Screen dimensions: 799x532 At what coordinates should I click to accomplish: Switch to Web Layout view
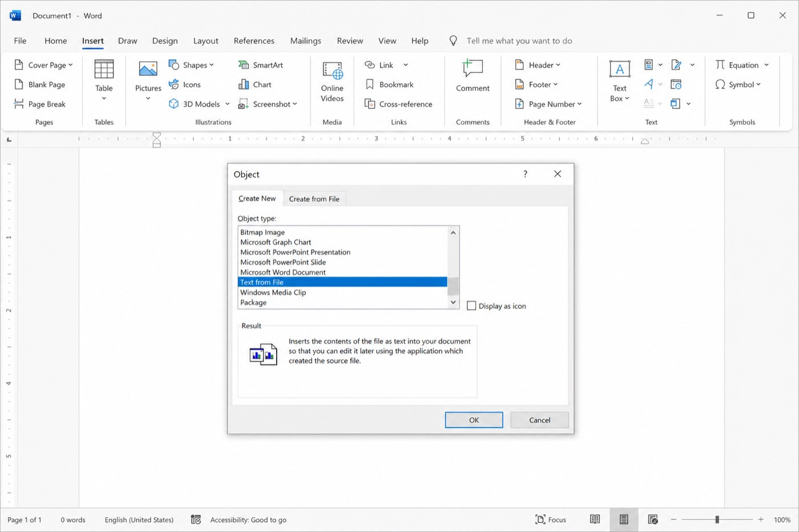pos(653,519)
